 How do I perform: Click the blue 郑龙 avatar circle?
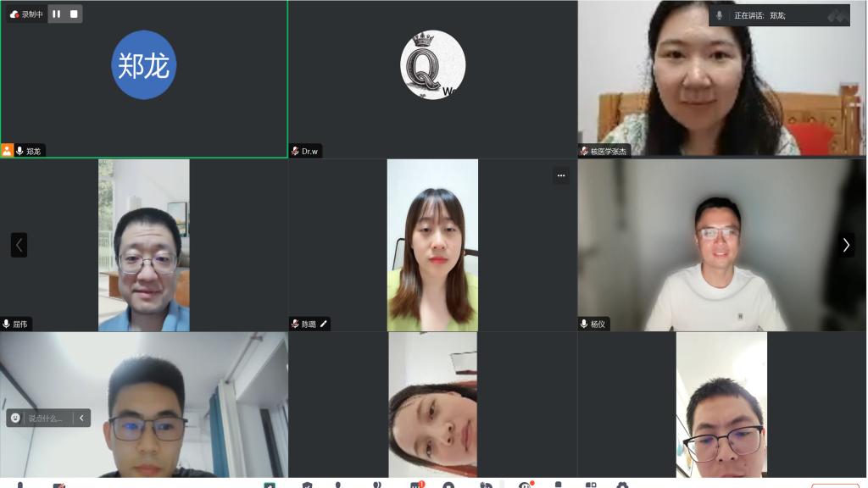[144, 65]
